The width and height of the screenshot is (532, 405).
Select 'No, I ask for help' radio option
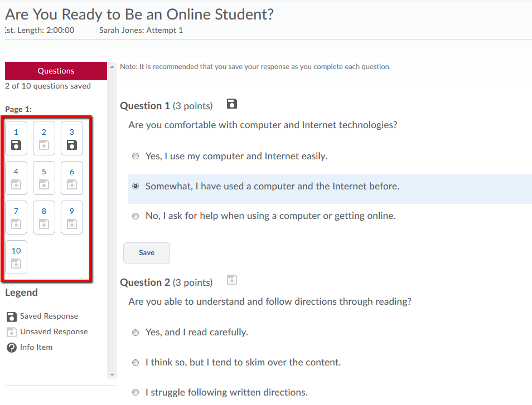tap(136, 216)
